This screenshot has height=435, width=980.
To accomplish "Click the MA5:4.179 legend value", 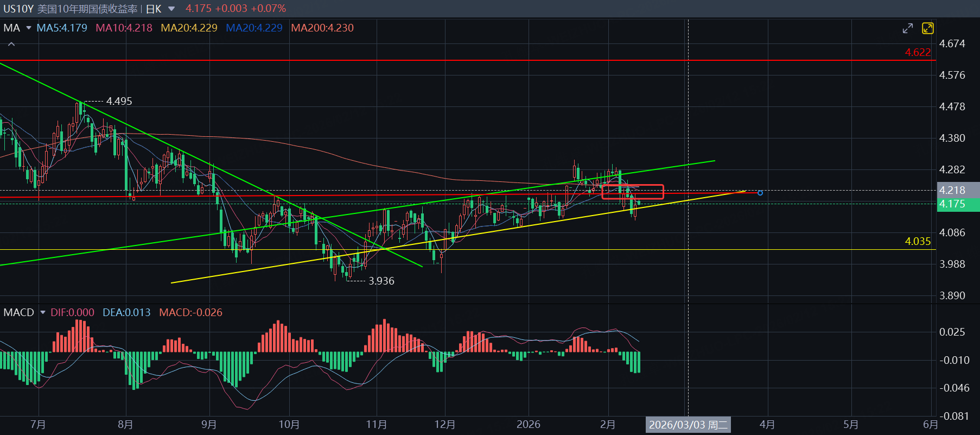I will pyautogui.click(x=62, y=28).
